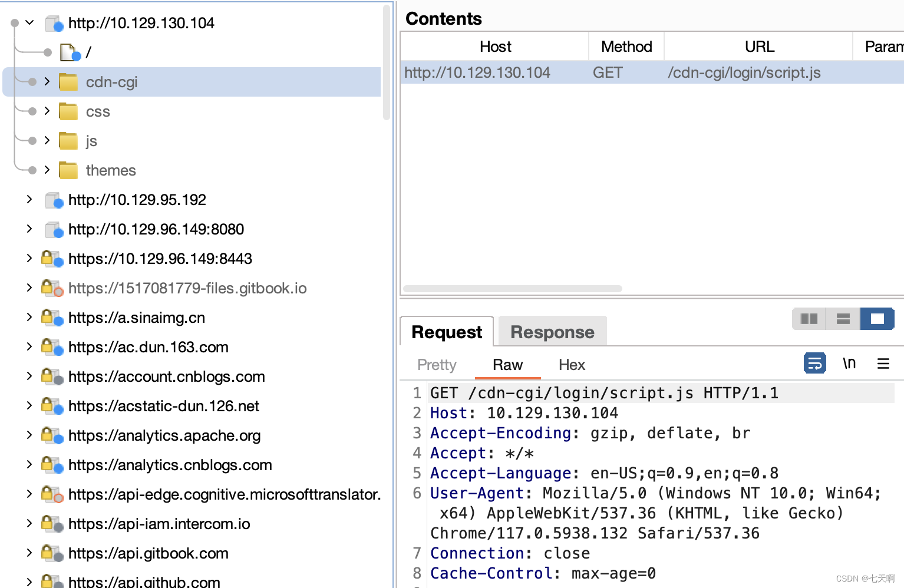The width and height of the screenshot is (904, 588).
Task: Expand the https://a.sinaimg.cn host
Action: coord(29,317)
